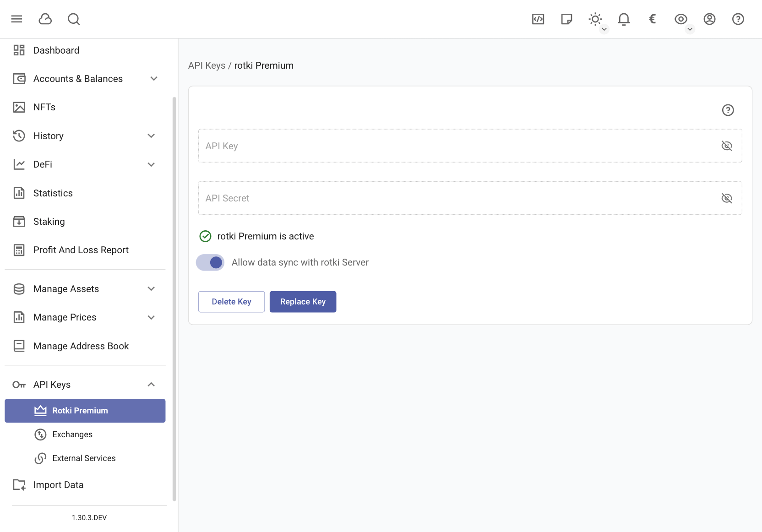
Task: Open the notifications bell
Action: 624,19
